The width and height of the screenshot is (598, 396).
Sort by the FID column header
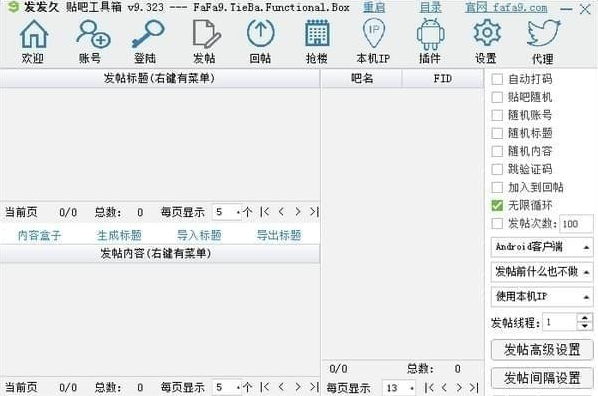point(443,79)
